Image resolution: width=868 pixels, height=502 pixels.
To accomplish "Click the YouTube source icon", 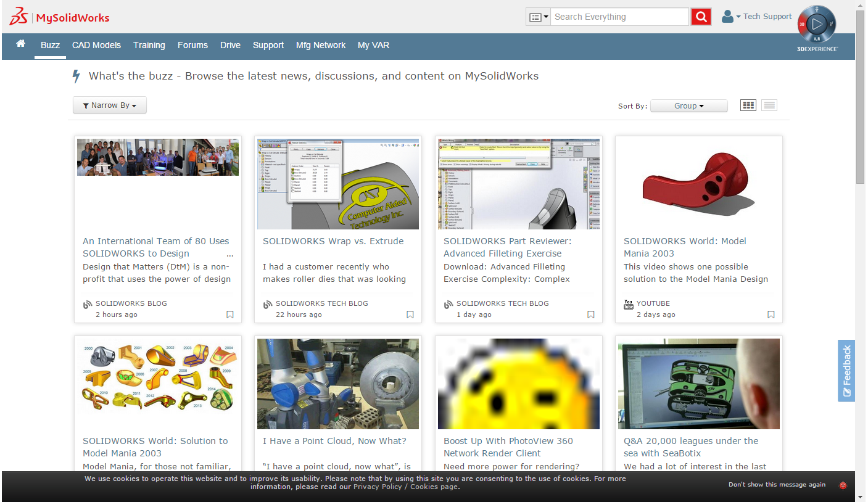I will pyautogui.click(x=629, y=304).
